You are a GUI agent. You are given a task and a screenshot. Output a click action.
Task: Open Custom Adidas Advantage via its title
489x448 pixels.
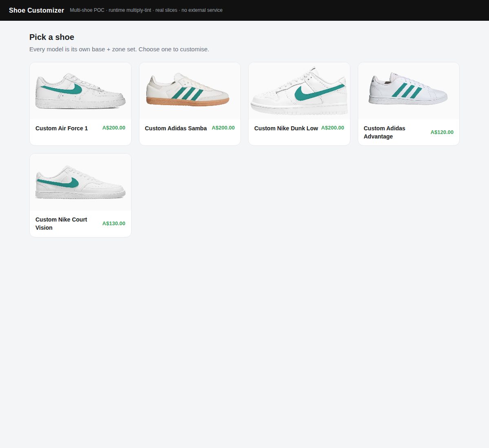[384, 132]
